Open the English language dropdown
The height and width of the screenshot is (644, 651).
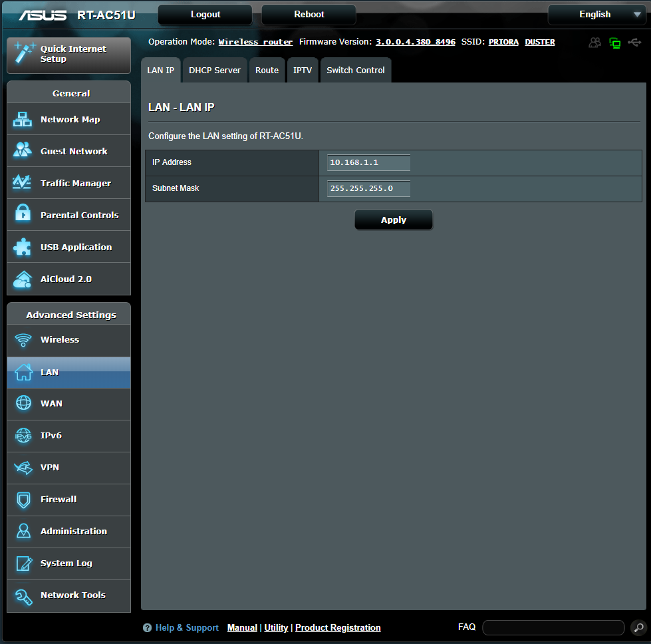(598, 15)
